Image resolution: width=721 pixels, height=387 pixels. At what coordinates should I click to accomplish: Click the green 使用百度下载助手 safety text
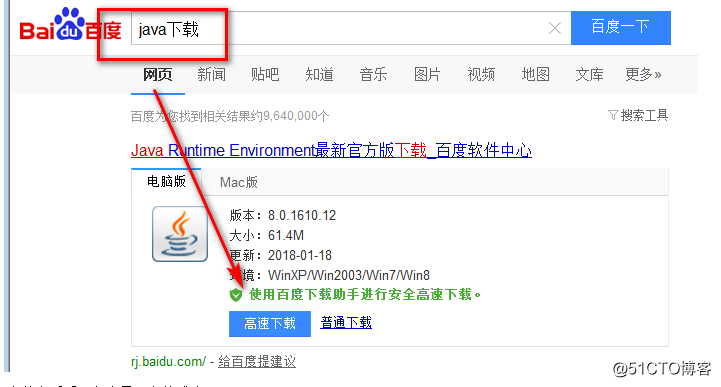[x=365, y=295]
